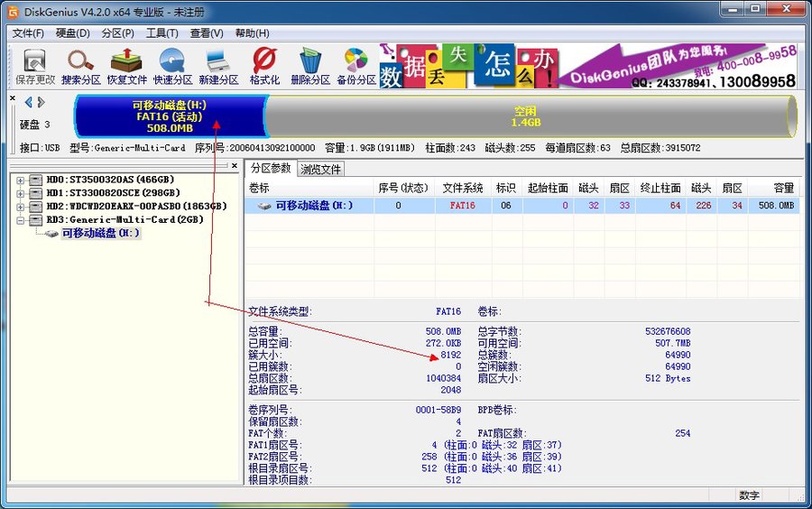The width and height of the screenshot is (812, 509).
Task: Open the 工具(T) menu
Action: 162,33
